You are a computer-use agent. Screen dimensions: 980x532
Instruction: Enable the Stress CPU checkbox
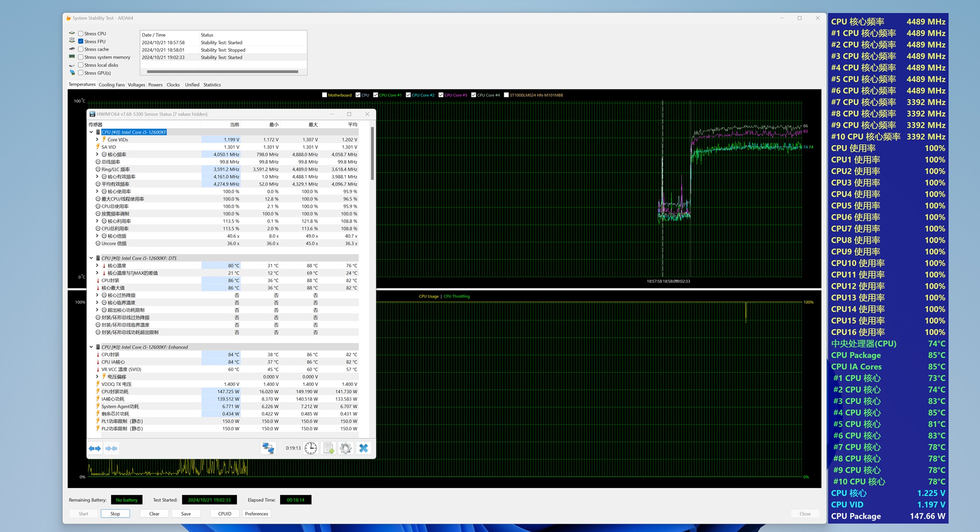pos(81,34)
